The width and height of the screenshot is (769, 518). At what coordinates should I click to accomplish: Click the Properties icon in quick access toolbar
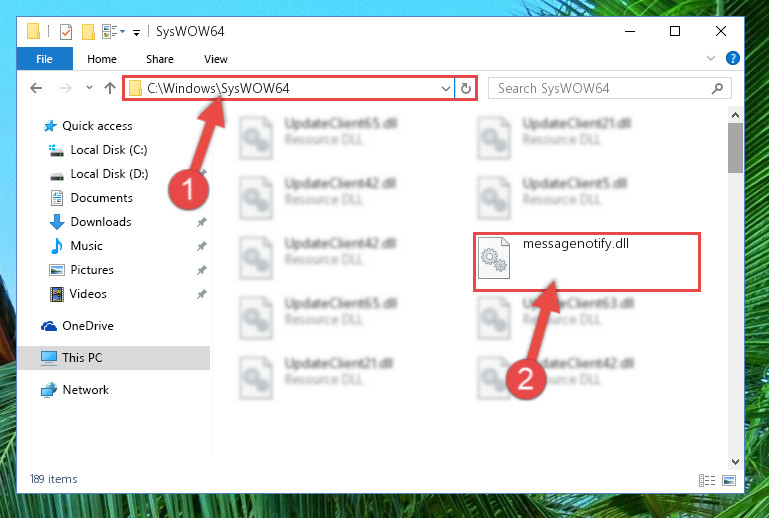pos(66,32)
